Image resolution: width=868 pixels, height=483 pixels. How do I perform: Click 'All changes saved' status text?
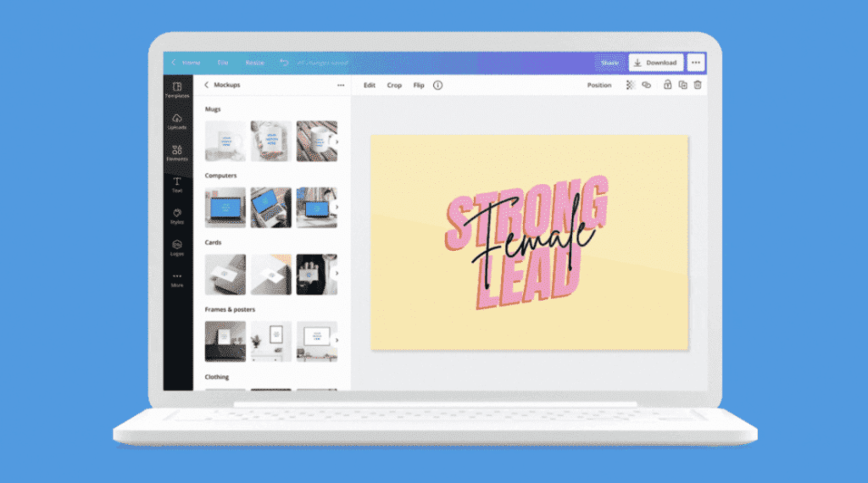pos(323,63)
